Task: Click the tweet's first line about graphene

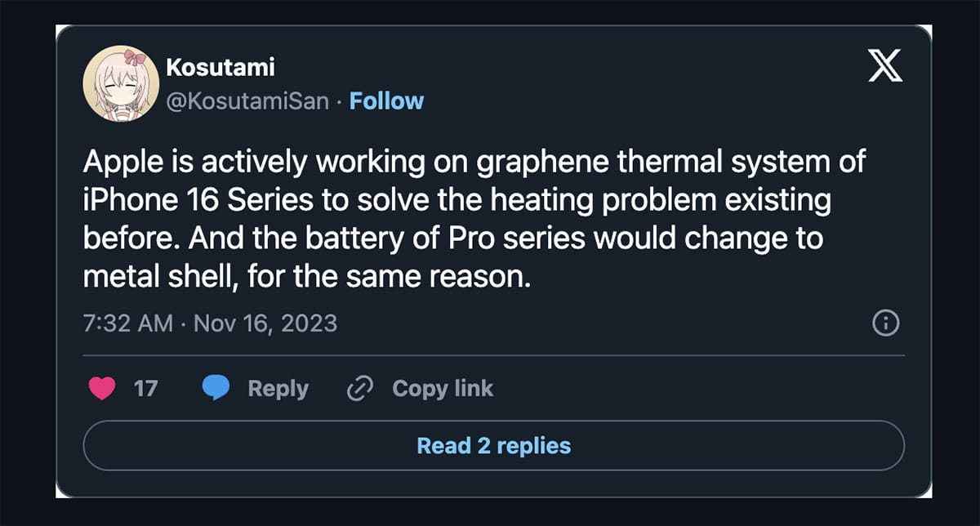Action: [474, 162]
